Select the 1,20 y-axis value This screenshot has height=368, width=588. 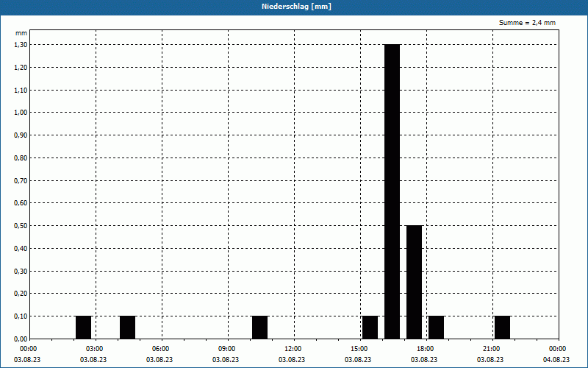click(x=21, y=67)
